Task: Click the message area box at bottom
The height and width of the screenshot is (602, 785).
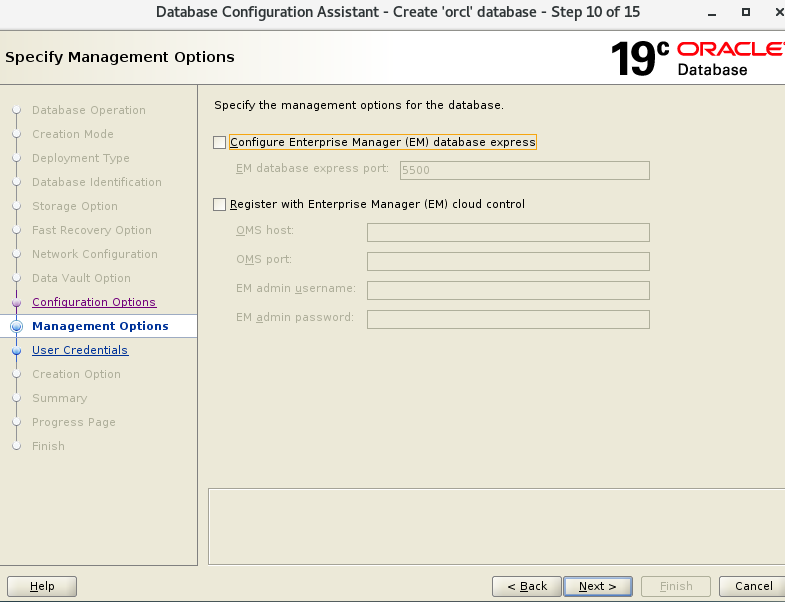Action: [x=497, y=526]
